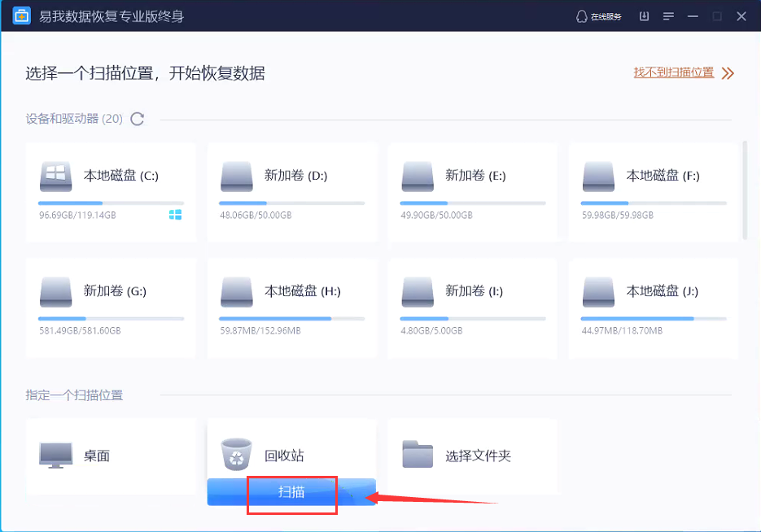
Task: Click the 本地磁盘 (F:) label
Action: [x=663, y=175]
